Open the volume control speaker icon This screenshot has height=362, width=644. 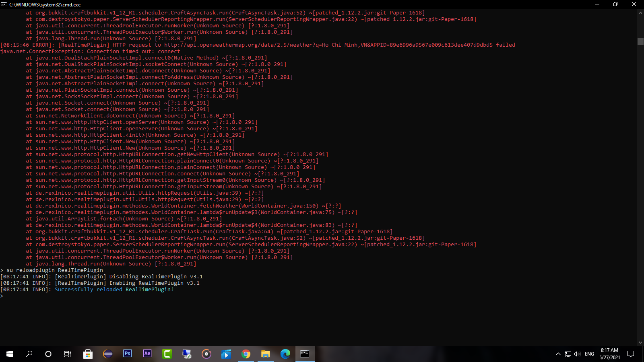pyautogui.click(x=577, y=354)
